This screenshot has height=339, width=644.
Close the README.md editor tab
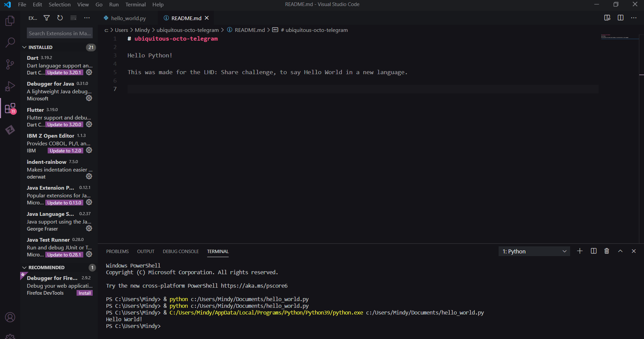click(207, 18)
